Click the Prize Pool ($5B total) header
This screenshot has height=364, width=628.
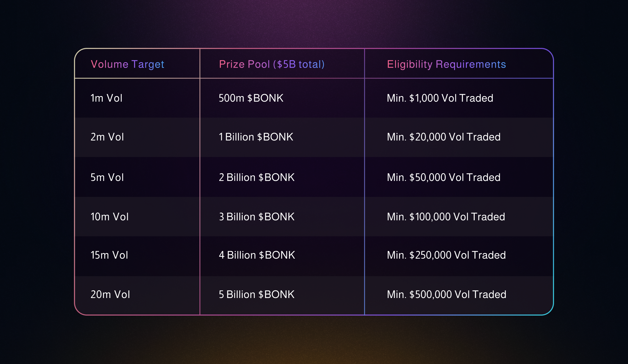pos(272,64)
